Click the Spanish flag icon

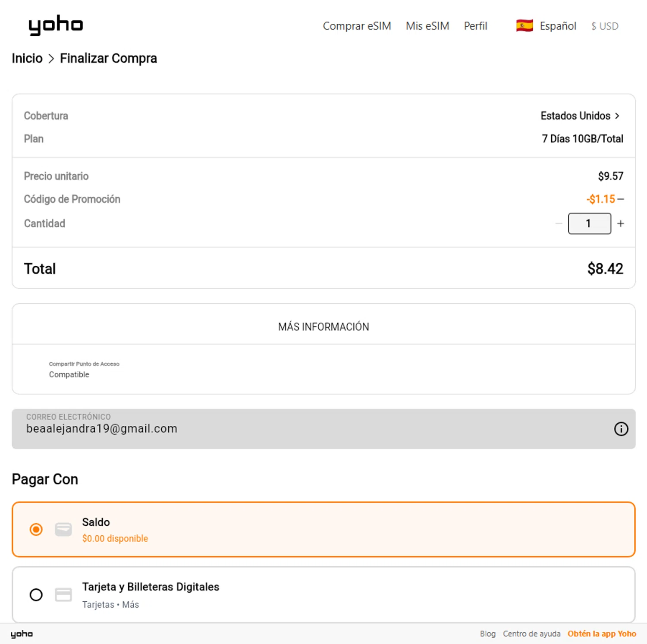coord(525,26)
